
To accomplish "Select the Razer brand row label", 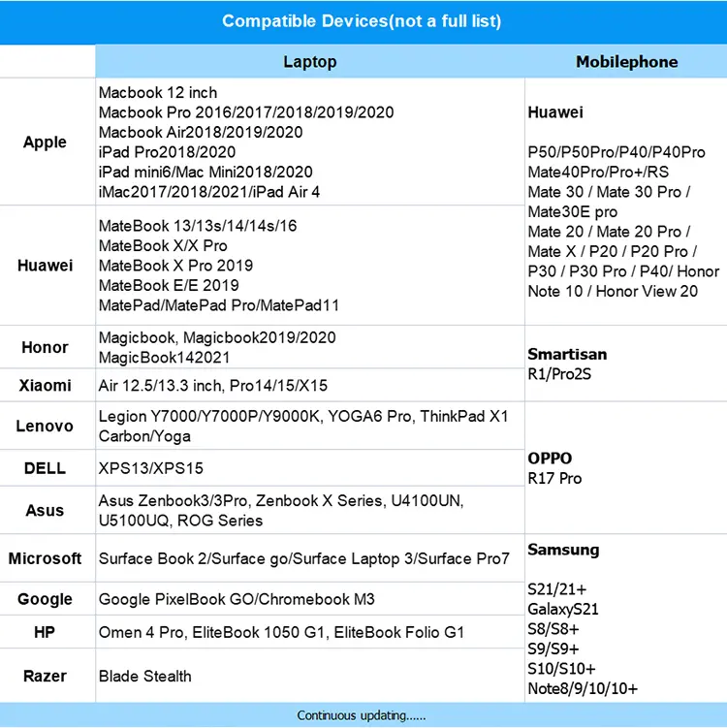I will click(45, 676).
